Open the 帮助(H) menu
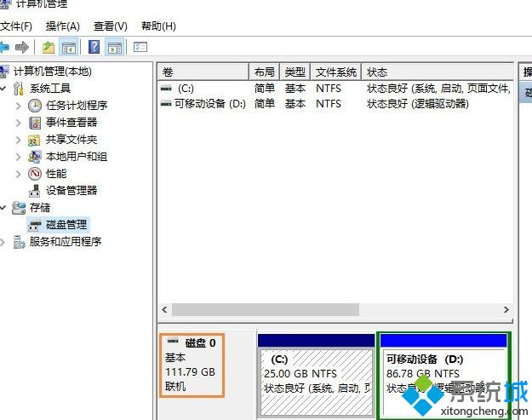Screen dimensions: 532x420 pos(158,26)
